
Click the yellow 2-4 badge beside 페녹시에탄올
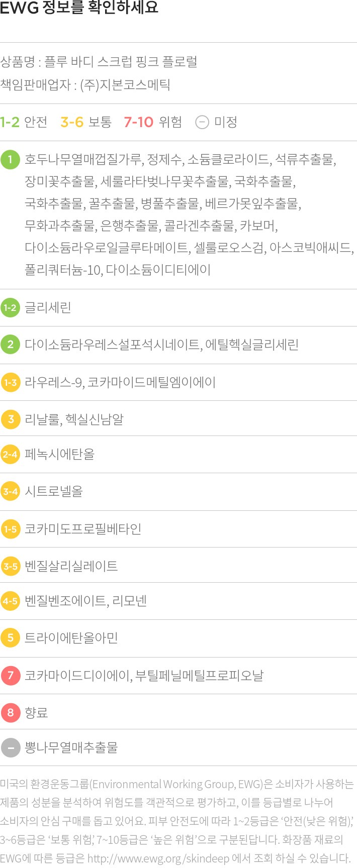pos(10,455)
